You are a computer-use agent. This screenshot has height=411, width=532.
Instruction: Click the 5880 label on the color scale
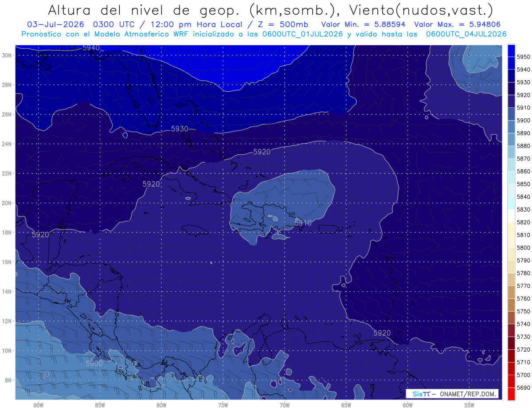[524, 146]
